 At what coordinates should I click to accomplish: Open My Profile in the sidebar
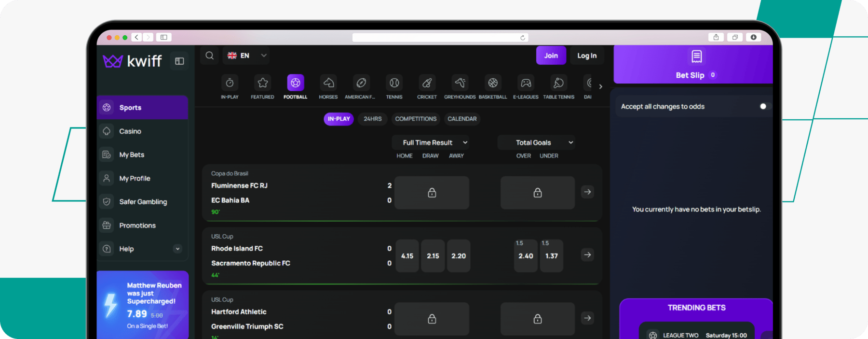[x=143, y=178]
